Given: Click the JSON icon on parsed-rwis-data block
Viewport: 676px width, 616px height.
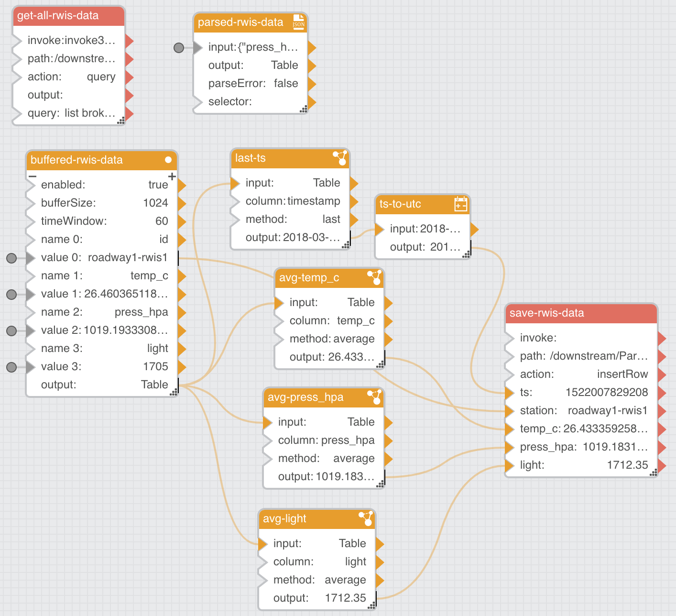Looking at the screenshot, I should click(298, 22).
